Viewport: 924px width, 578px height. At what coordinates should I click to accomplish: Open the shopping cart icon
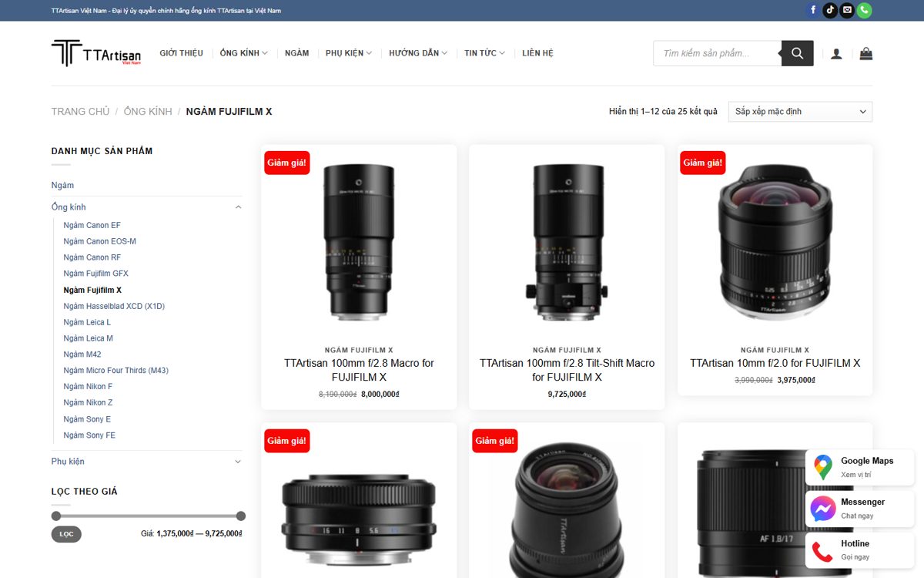point(866,53)
